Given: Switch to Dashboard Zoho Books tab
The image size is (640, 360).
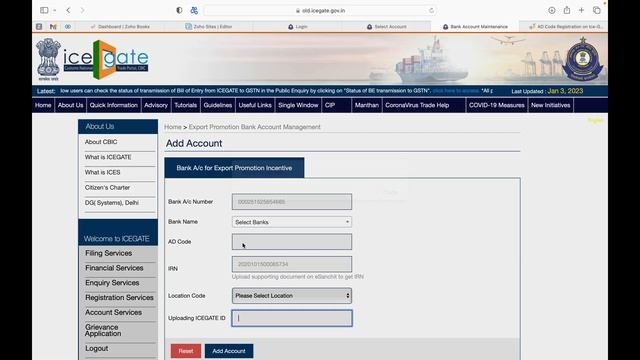Looking at the screenshot, I should 120,27.
